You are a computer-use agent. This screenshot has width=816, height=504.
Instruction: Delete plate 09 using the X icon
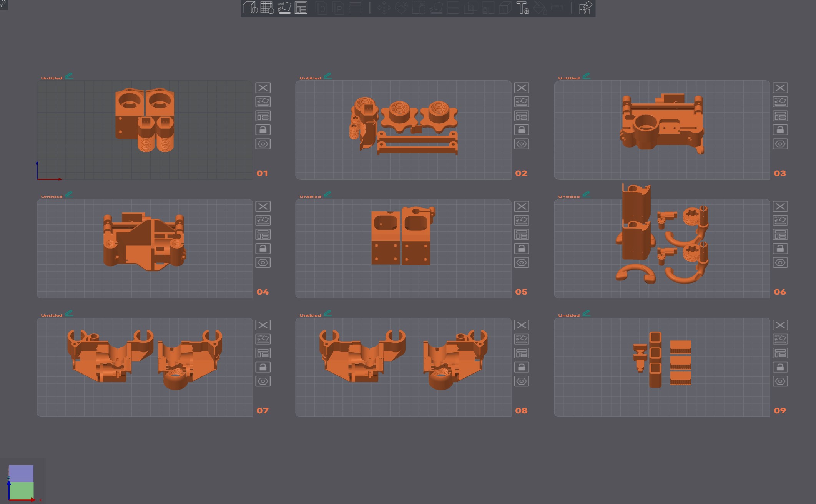pos(780,325)
